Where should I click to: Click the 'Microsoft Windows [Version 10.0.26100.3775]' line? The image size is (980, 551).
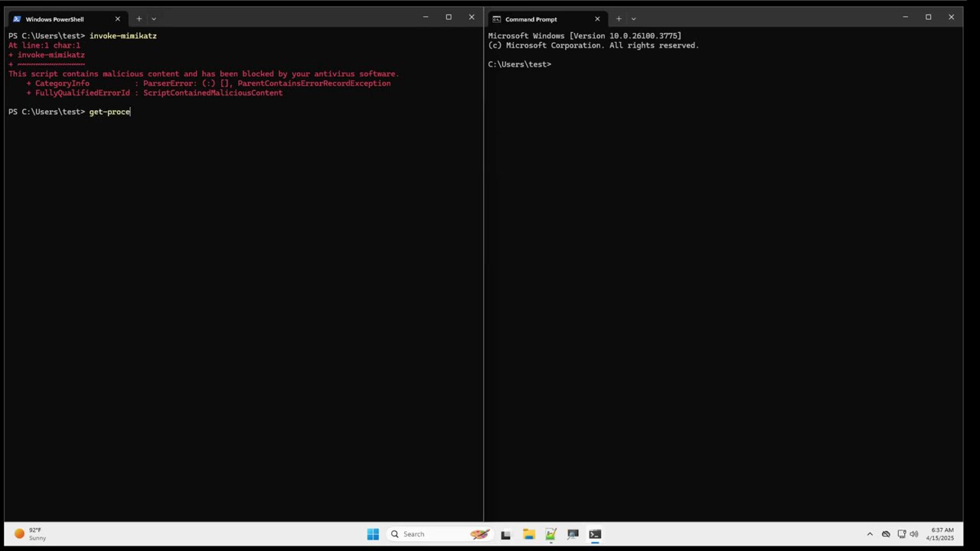tap(585, 36)
